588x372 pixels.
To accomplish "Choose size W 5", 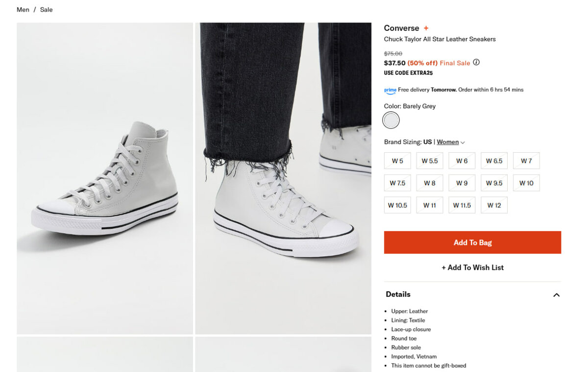I will tap(397, 161).
